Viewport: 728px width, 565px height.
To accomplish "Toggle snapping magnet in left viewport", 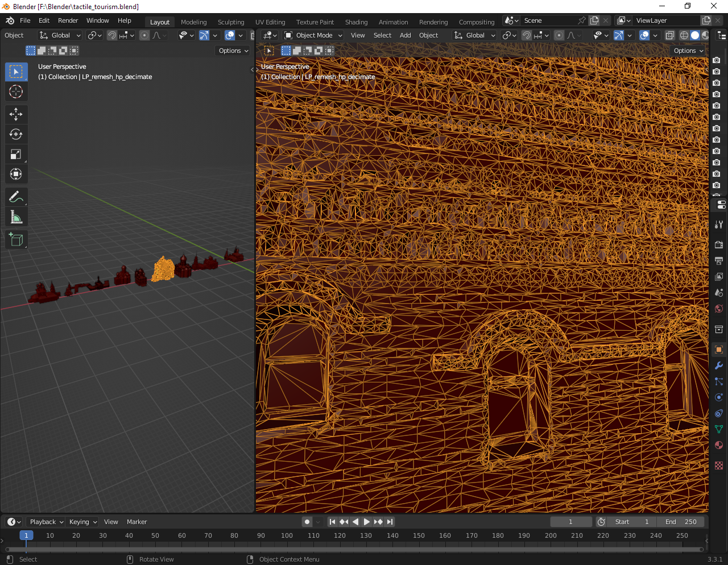I will pyautogui.click(x=112, y=35).
